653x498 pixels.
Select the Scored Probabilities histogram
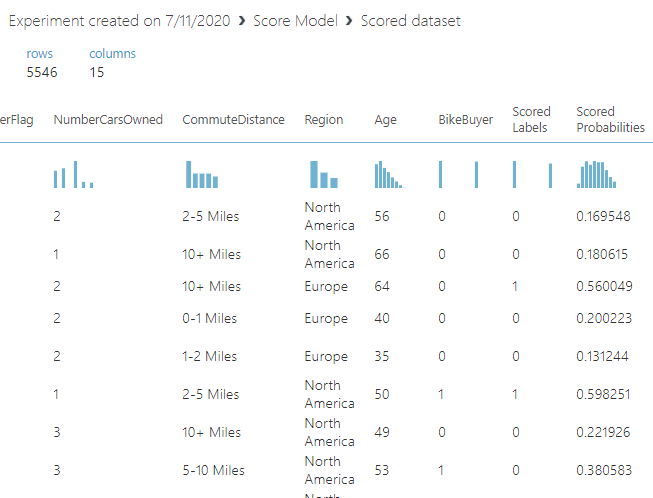pos(596,175)
